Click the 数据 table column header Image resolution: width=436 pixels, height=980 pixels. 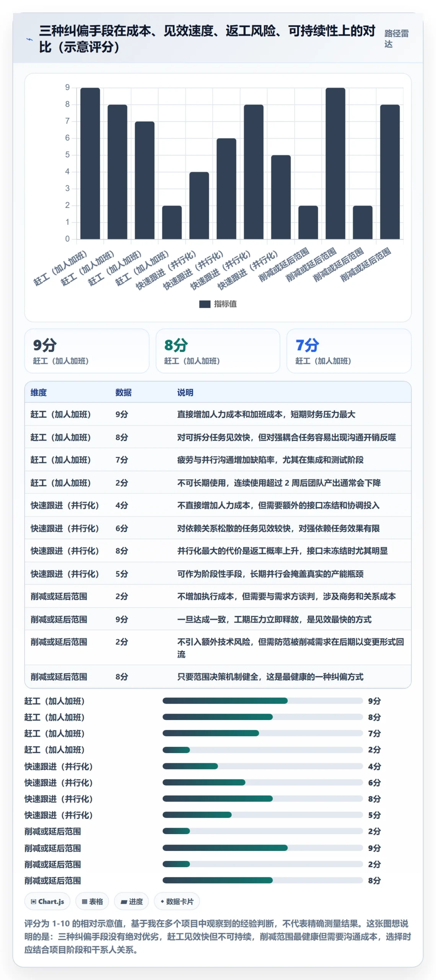click(x=123, y=392)
